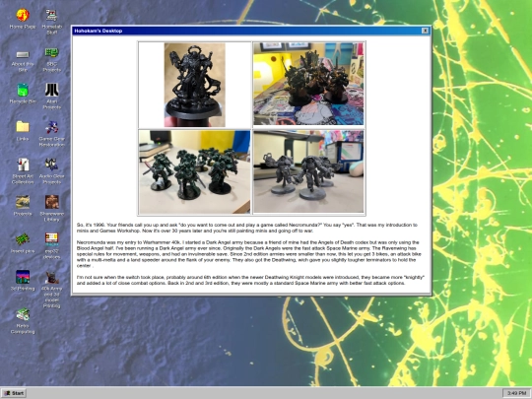Open the Homelab Stuff desktop icon

51,22
